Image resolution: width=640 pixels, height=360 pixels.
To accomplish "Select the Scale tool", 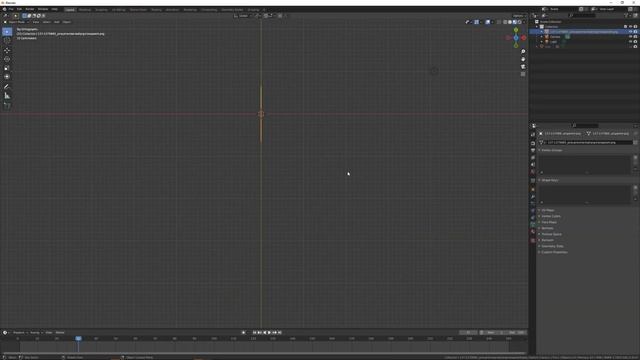I will [x=7, y=68].
